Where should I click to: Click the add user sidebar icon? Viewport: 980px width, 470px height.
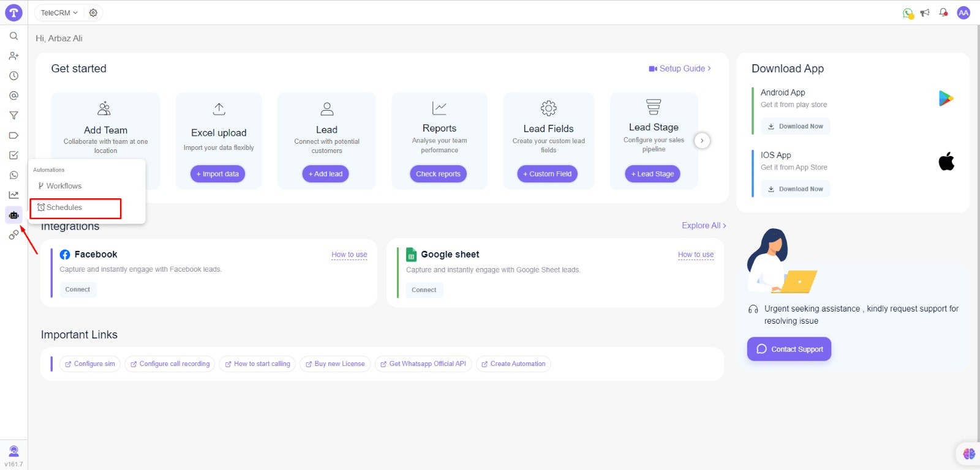(x=13, y=56)
